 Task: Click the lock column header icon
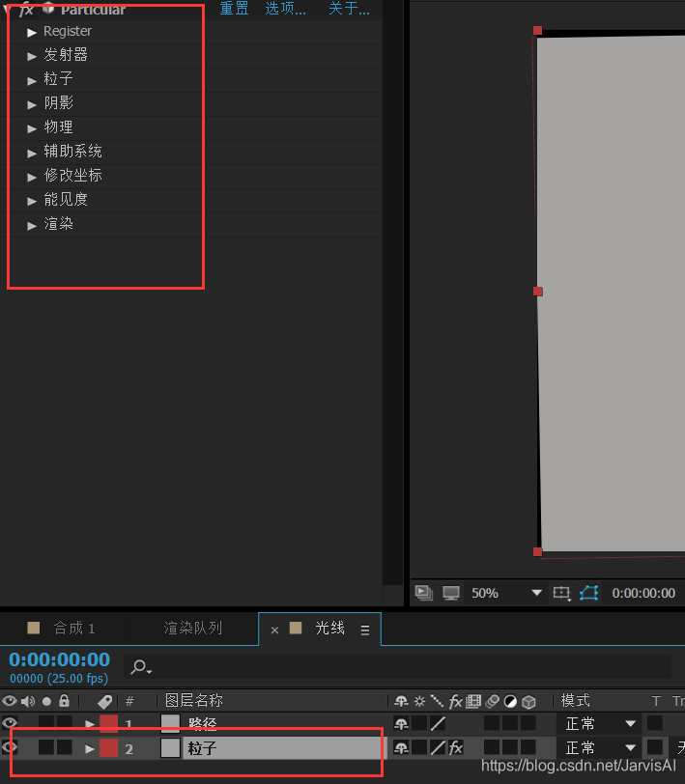pos(64,701)
